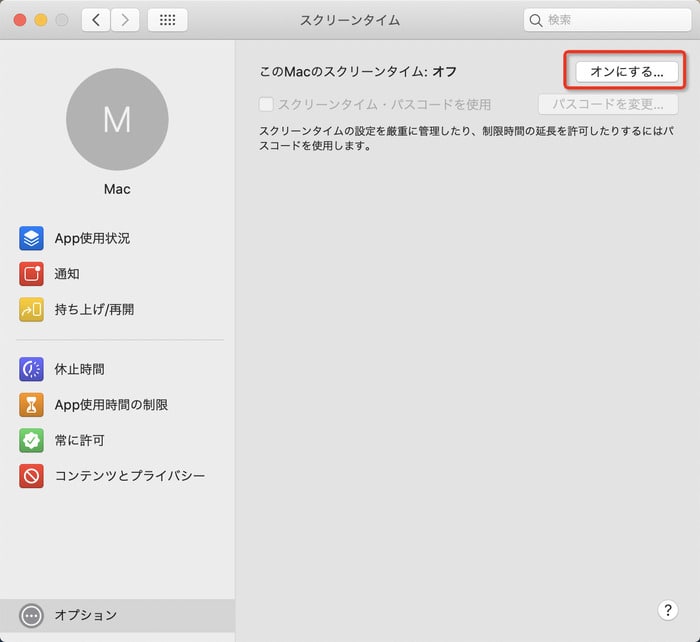Select the オプション label at sidebar bottom
Screen dimensions: 700x642
pyautogui.click(x=86, y=615)
